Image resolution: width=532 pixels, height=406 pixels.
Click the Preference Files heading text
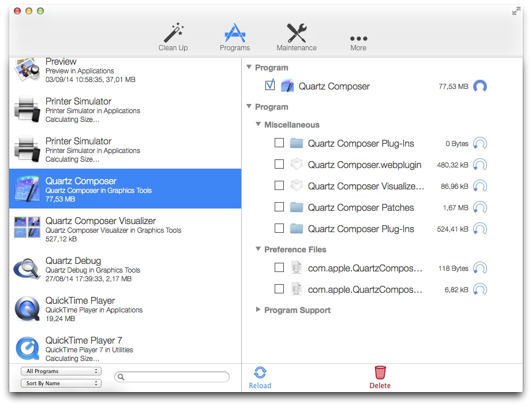coord(295,249)
